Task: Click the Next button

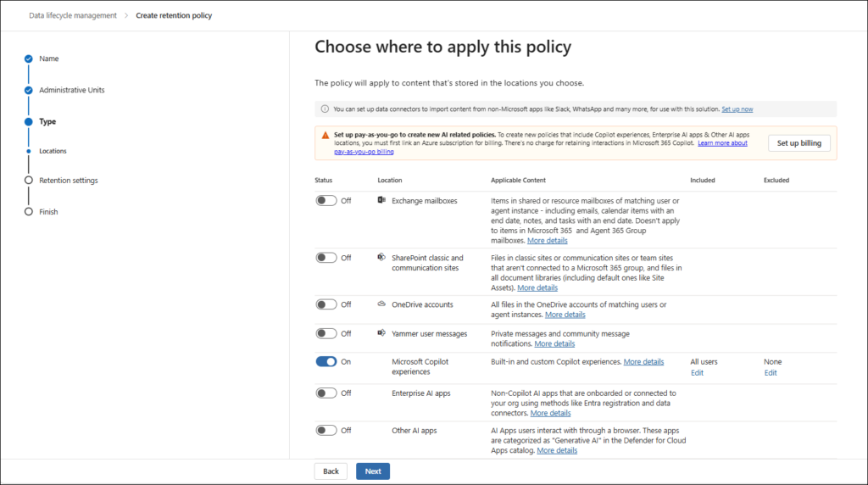Action: click(x=372, y=471)
